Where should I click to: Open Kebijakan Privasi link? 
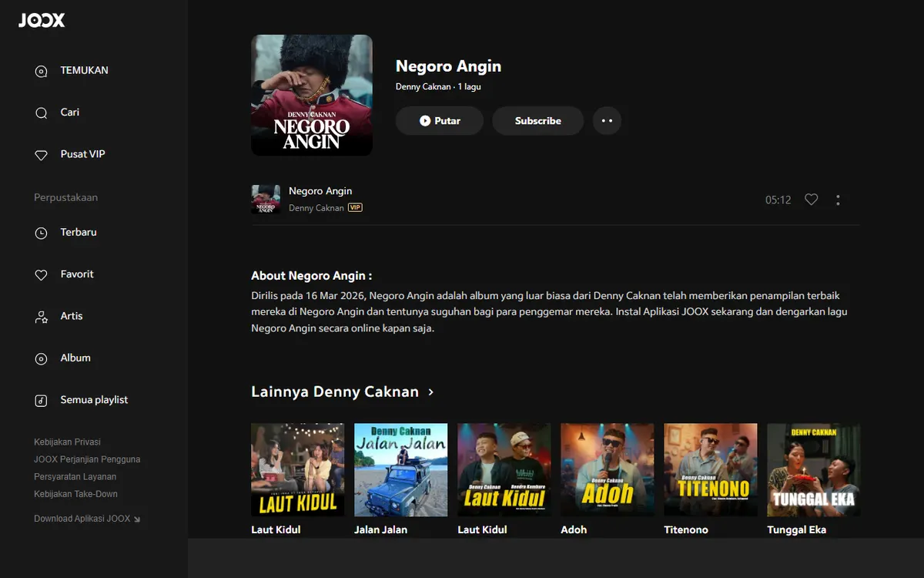(x=67, y=442)
